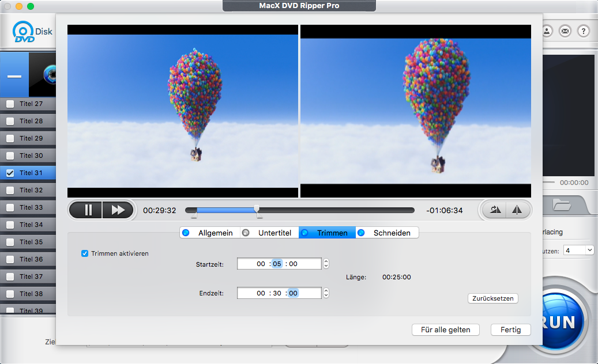Check the Titel 33 checkbox
This screenshot has width=598, height=364.
[10, 207]
